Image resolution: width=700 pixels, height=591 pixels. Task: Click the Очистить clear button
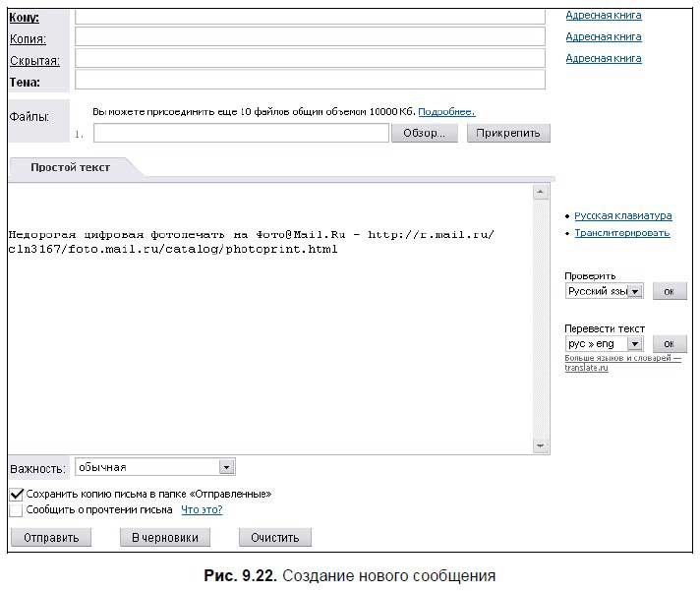275,538
